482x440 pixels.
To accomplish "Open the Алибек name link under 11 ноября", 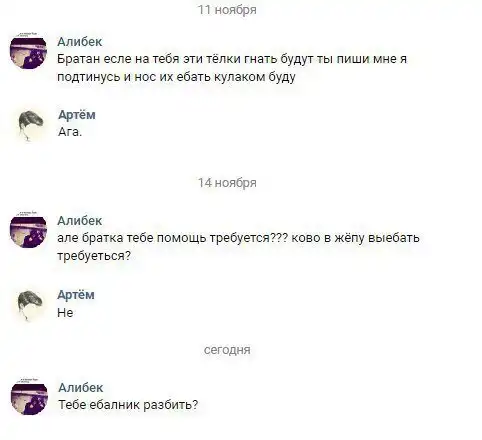I will [80, 42].
